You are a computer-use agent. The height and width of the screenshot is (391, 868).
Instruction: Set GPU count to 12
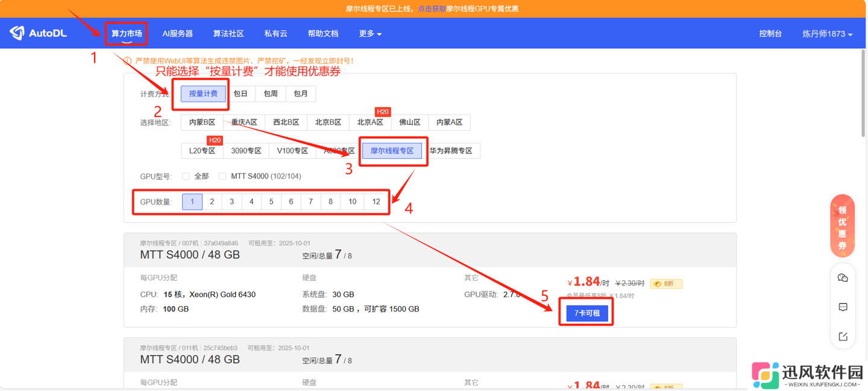coord(376,202)
